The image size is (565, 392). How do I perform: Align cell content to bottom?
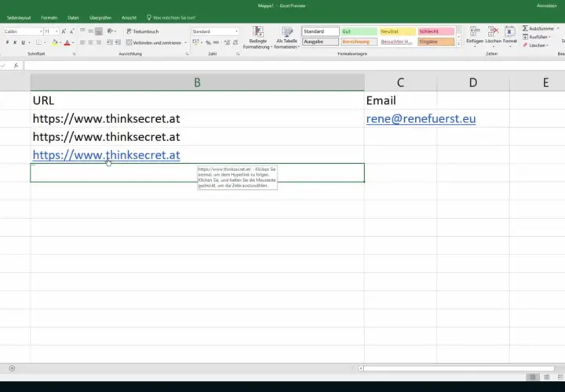(x=99, y=31)
